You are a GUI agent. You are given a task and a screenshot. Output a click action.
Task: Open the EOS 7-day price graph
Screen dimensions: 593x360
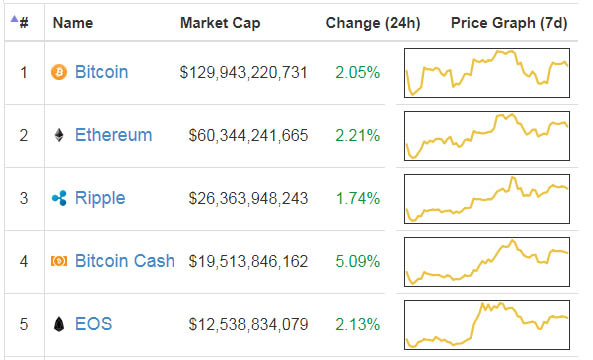487,325
